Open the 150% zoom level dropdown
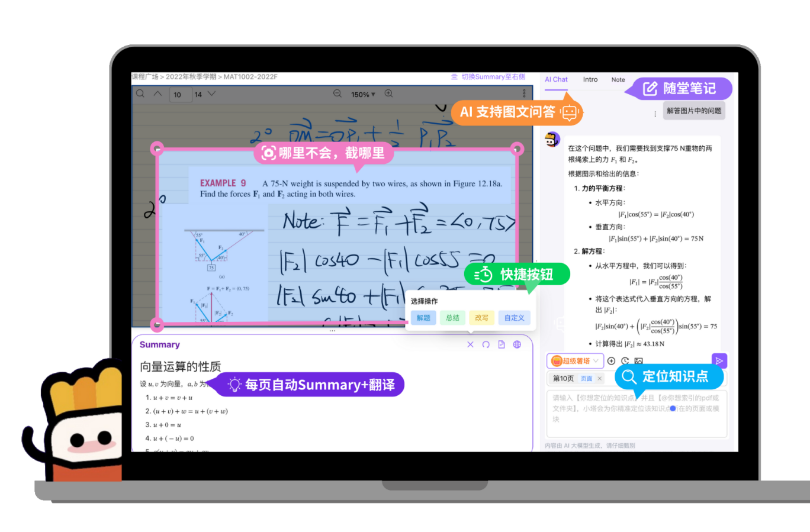810x532 pixels. pos(364,93)
